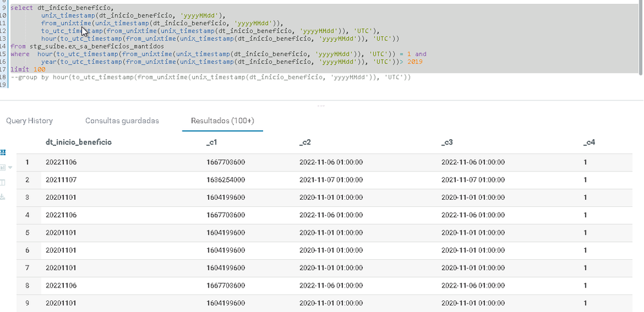The image size is (644, 312).
Task: Click row 1 _c2 timestamp 2022-11-06 01:00:00
Action: (x=331, y=162)
